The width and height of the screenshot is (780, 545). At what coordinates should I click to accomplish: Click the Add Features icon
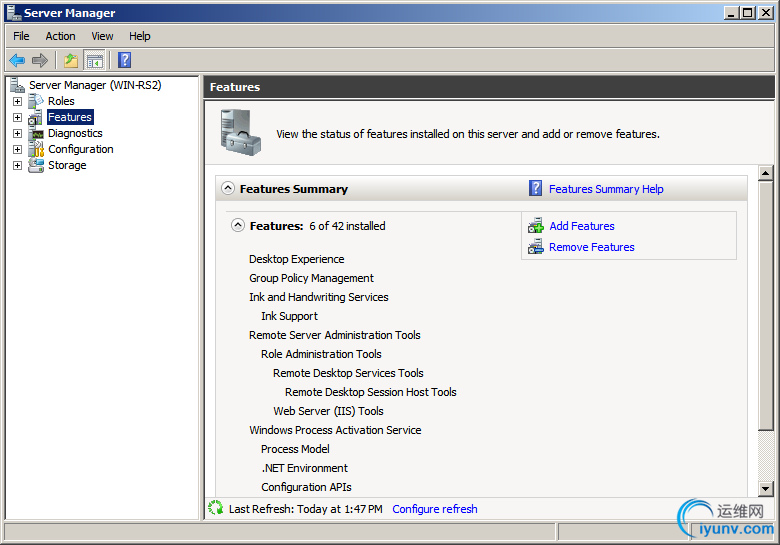536,226
